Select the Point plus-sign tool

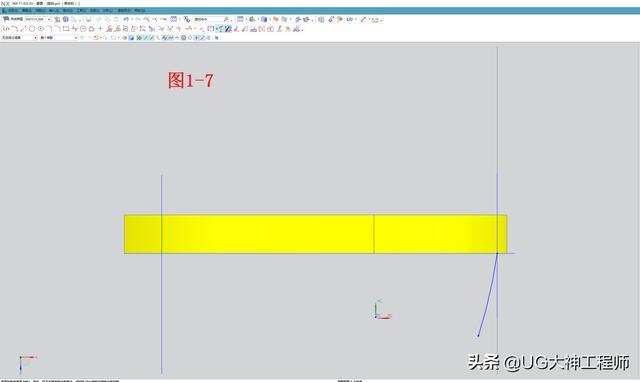tap(100, 29)
